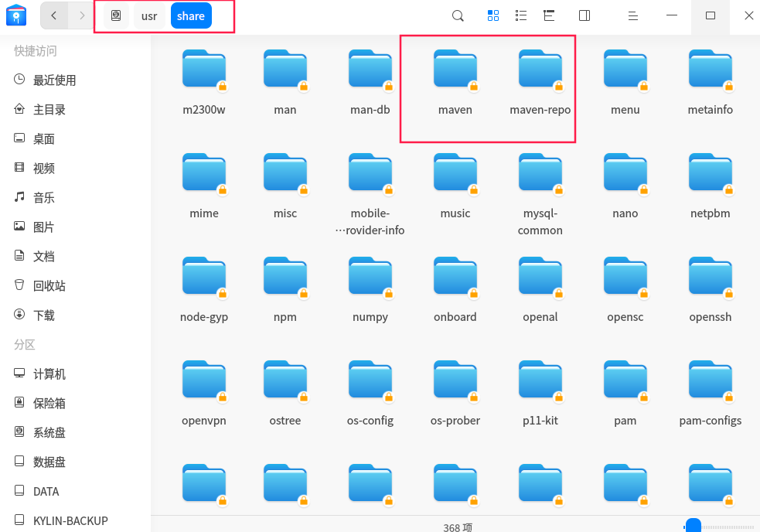This screenshot has height=532, width=760.
Task: Go forward to next folder
Action: click(81, 15)
